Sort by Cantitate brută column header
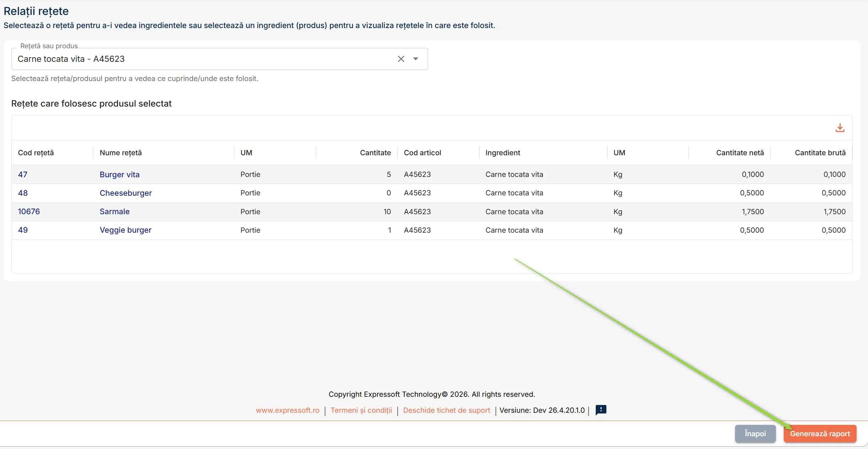 click(820, 153)
